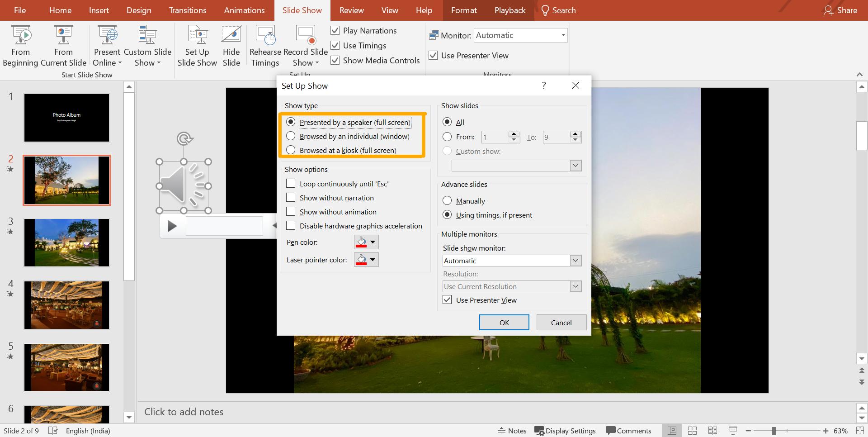
Task: Confirm settings with OK button
Action: [x=504, y=322]
